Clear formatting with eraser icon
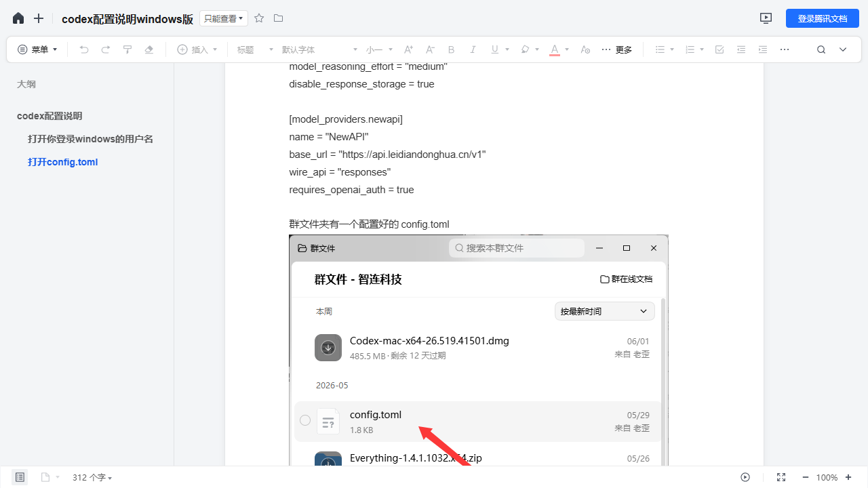This screenshot has height=488, width=868. click(x=149, y=49)
